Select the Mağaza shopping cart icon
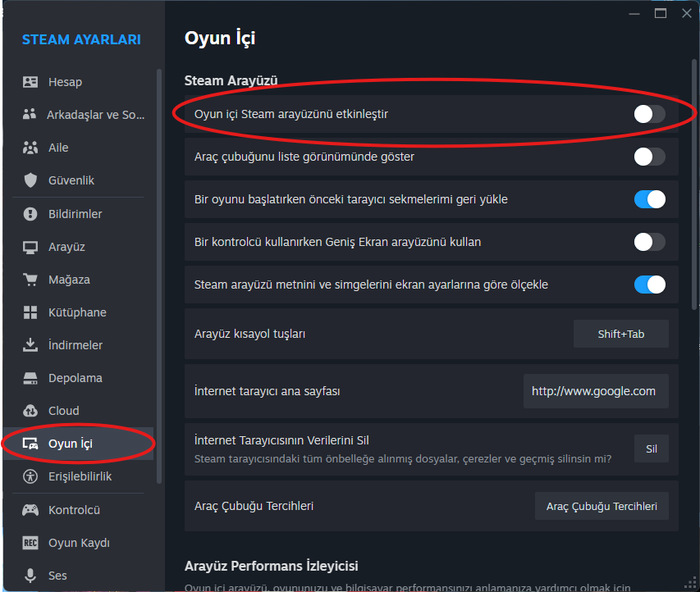Screen dimensions: 700x592 click(x=30, y=280)
